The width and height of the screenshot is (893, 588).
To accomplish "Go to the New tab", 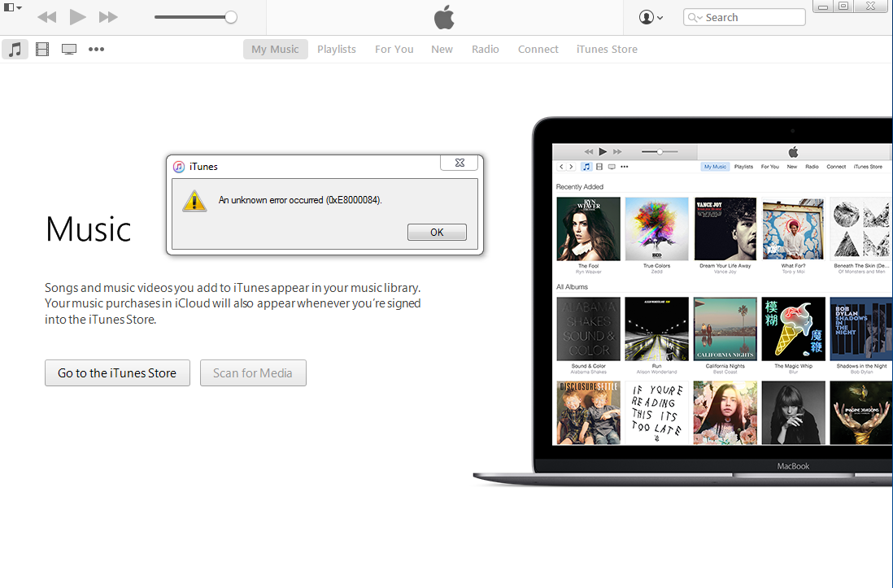I will click(x=442, y=49).
